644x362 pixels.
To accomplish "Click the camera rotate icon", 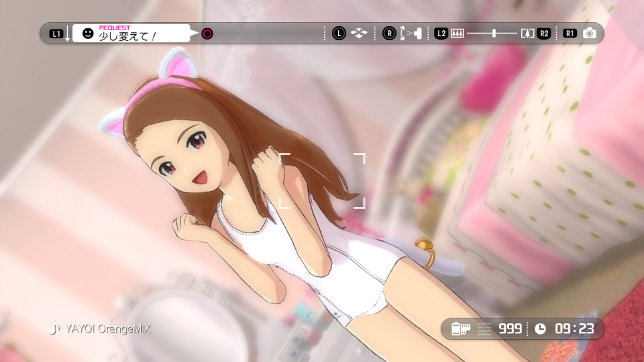I will [x=409, y=33].
